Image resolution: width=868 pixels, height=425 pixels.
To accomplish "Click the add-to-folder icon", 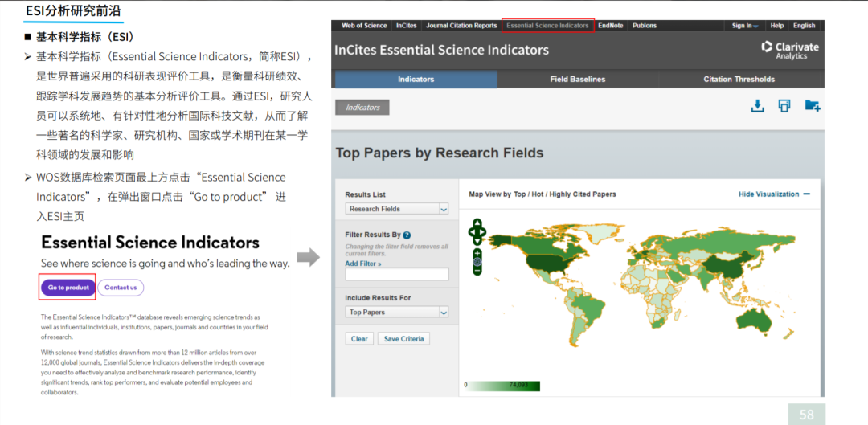I will (812, 106).
